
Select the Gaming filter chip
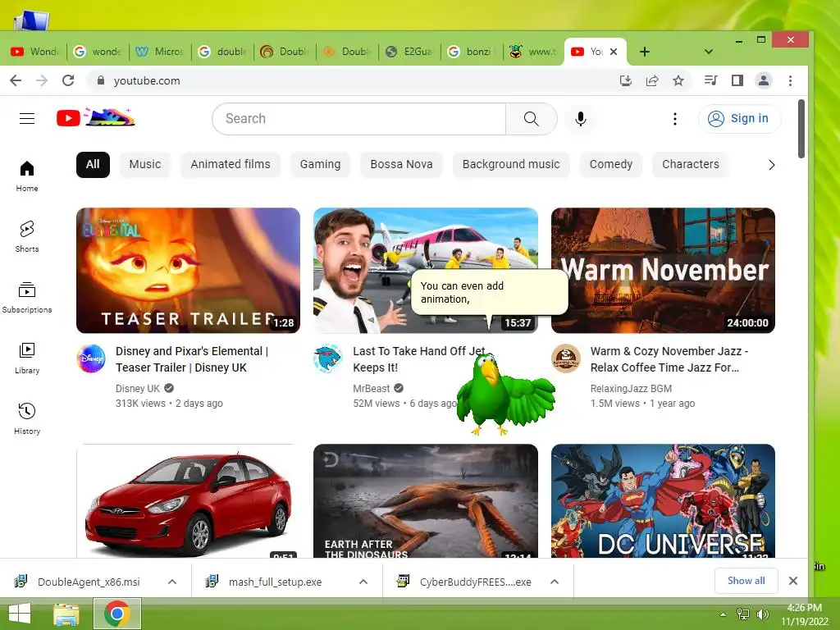(x=320, y=164)
